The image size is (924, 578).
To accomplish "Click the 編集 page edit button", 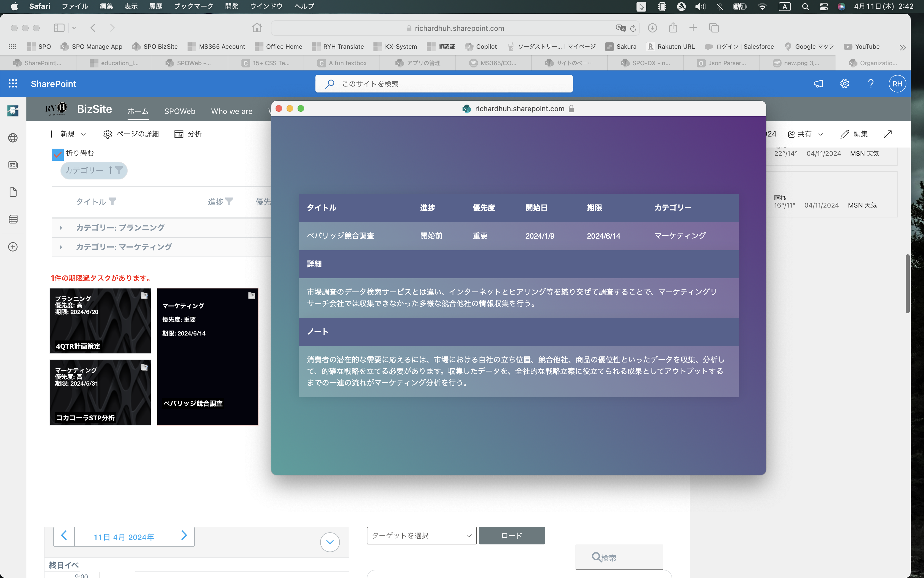I will click(x=854, y=134).
